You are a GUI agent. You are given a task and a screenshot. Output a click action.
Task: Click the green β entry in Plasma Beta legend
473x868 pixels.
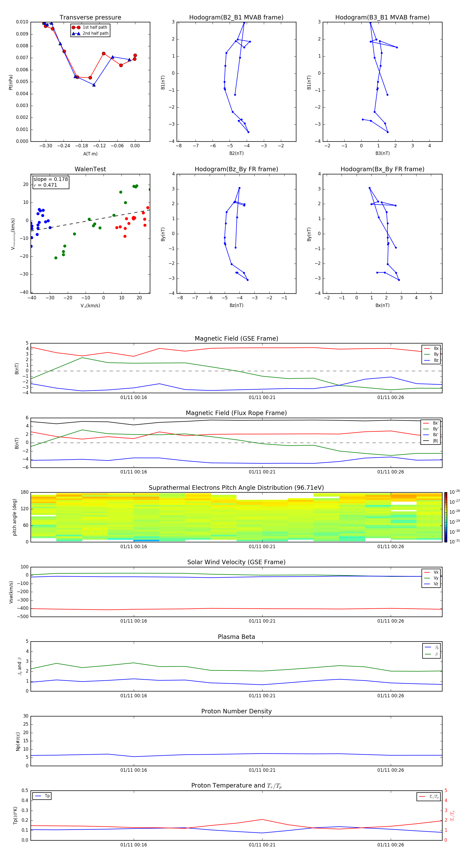click(x=431, y=654)
